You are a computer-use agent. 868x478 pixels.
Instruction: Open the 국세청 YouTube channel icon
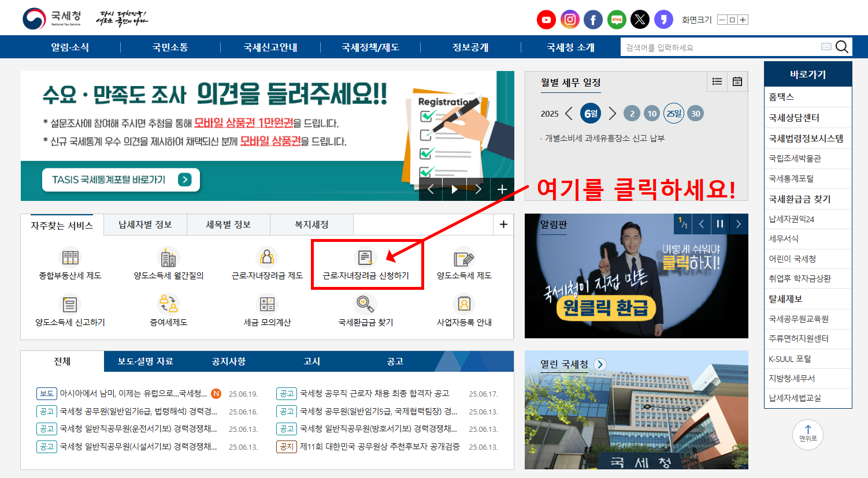pyautogui.click(x=546, y=19)
